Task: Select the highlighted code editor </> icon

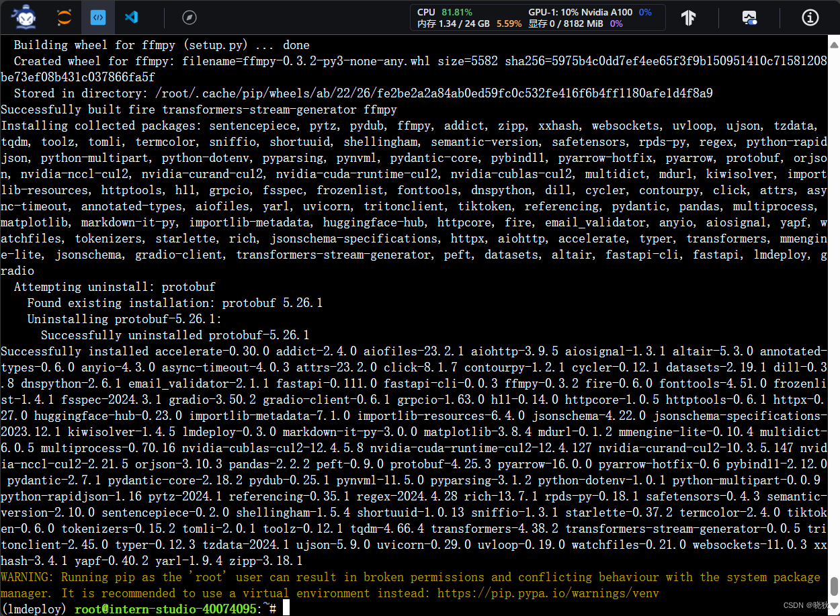Action: [98, 17]
